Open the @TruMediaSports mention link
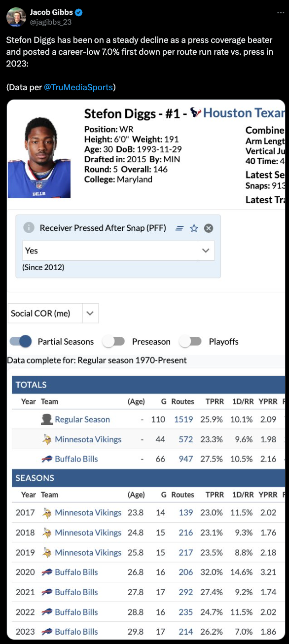The height and width of the screenshot is (644, 289). pyautogui.click(x=78, y=87)
